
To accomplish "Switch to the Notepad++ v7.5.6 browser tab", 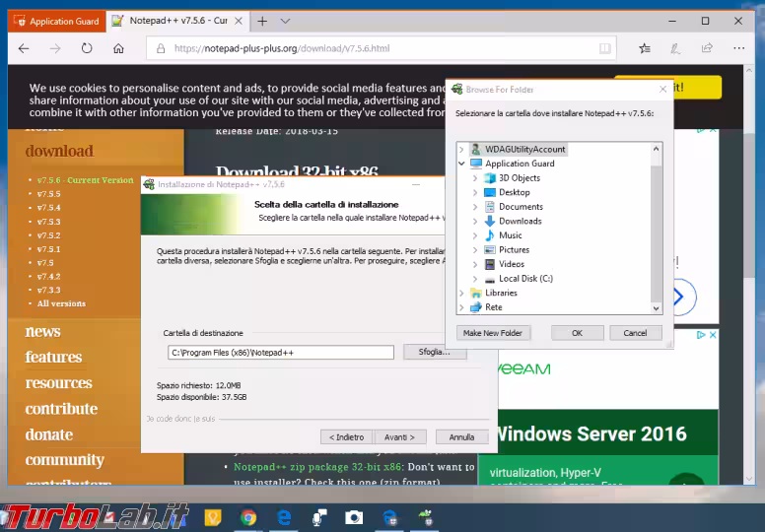I will click(x=173, y=21).
